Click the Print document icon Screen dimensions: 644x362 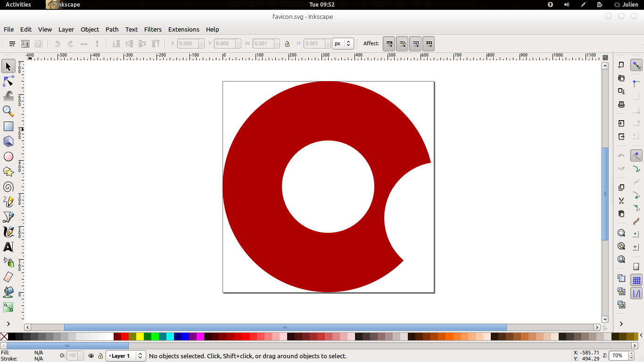click(x=621, y=104)
